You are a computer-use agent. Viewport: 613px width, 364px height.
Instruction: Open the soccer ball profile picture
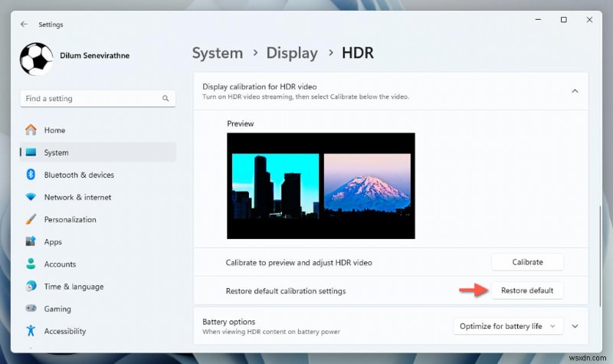pos(36,59)
